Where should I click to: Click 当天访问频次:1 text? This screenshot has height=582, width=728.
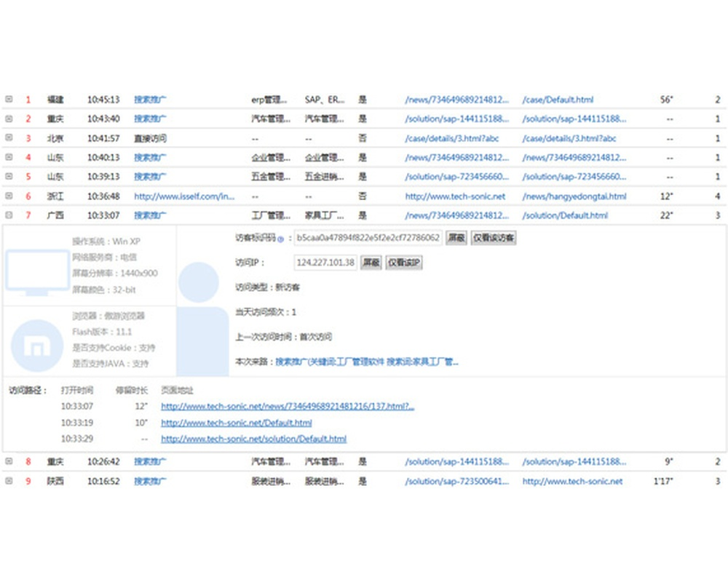[x=265, y=312]
